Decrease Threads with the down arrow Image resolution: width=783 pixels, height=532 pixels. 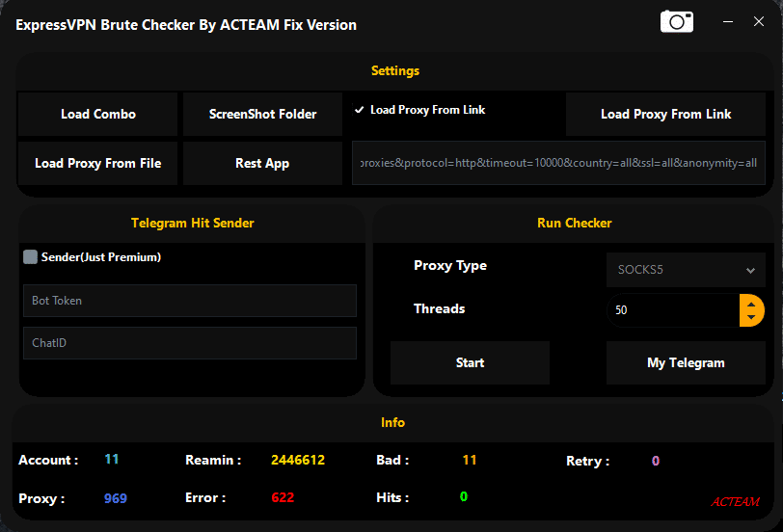pyautogui.click(x=751, y=317)
